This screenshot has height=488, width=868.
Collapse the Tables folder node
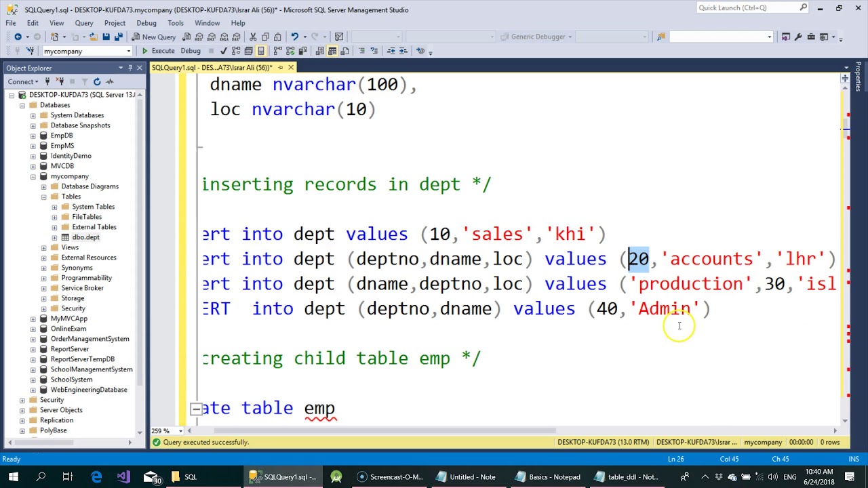[x=44, y=197]
